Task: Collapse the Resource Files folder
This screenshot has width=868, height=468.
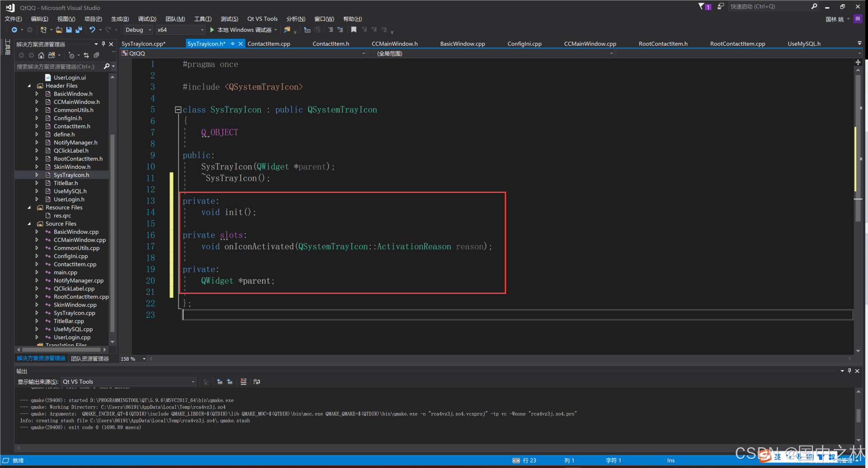Action: (x=29, y=207)
